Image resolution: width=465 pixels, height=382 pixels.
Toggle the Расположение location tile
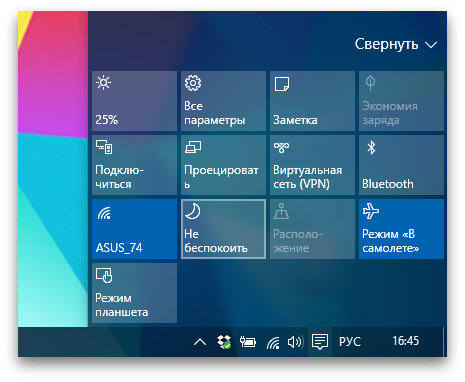[x=312, y=229]
